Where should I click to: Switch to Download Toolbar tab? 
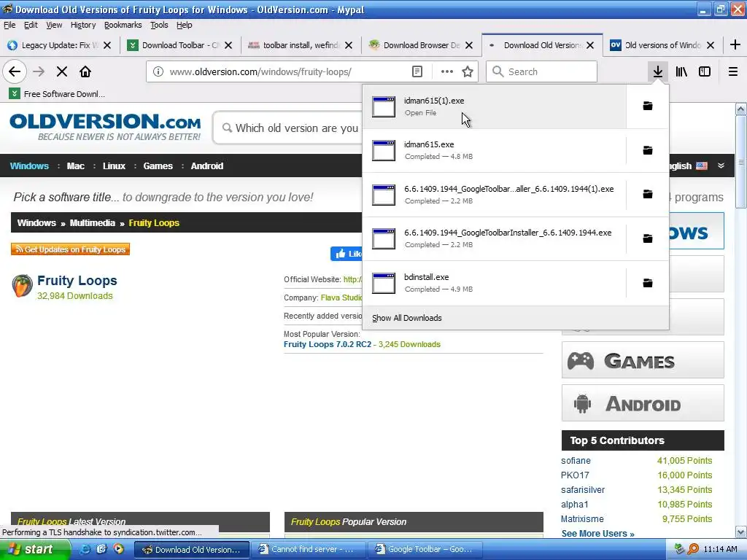(180, 45)
